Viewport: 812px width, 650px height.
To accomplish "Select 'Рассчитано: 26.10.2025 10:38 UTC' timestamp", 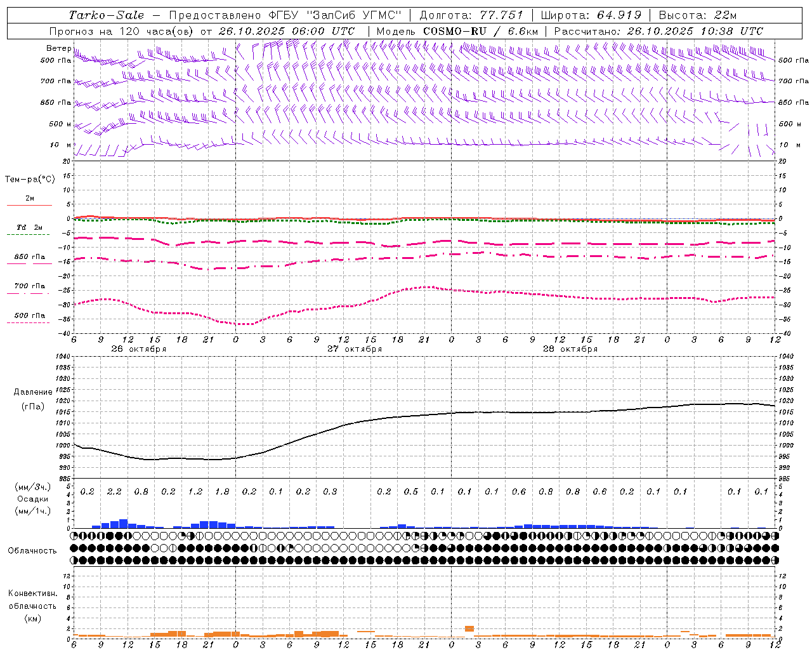I will pyautogui.click(x=658, y=30).
